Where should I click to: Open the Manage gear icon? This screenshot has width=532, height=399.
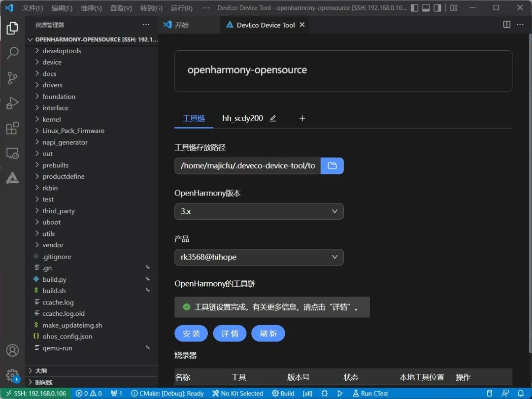click(x=12, y=375)
